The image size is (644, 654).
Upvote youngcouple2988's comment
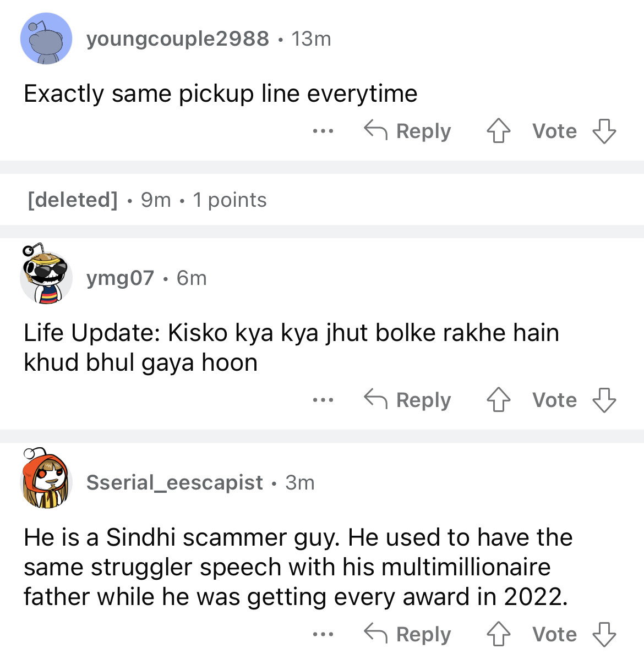pyautogui.click(x=499, y=131)
